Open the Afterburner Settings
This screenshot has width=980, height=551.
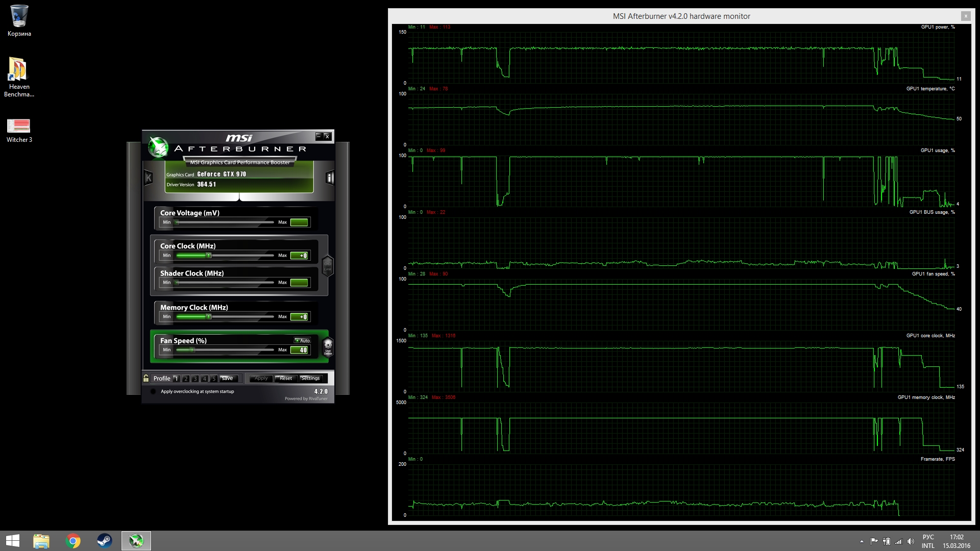click(x=311, y=379)
